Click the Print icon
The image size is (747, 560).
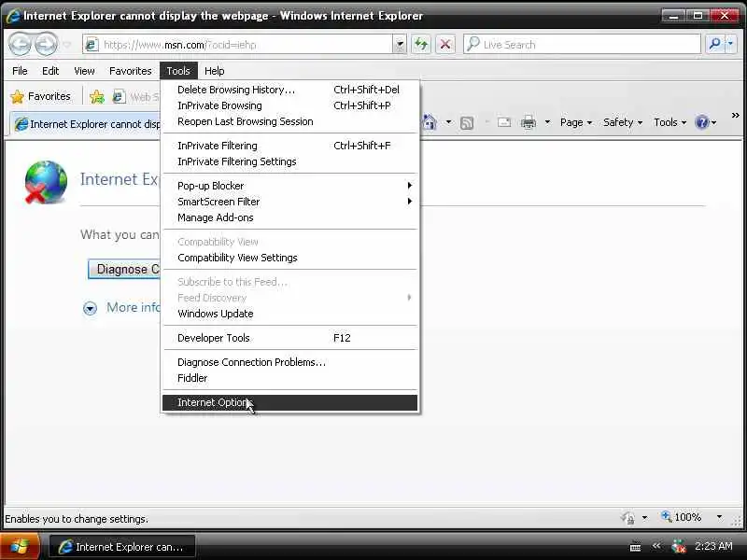(529, 122)
